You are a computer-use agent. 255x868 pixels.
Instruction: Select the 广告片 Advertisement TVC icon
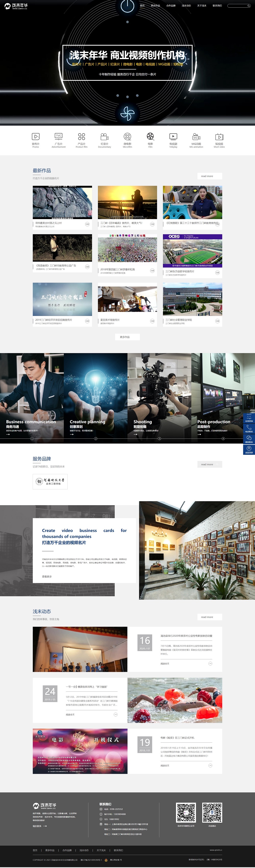(x=59, y=136)
